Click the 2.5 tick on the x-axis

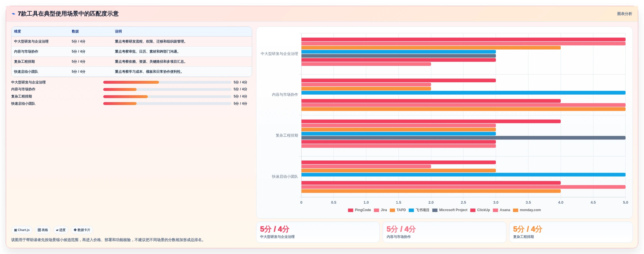pos(463,203)
